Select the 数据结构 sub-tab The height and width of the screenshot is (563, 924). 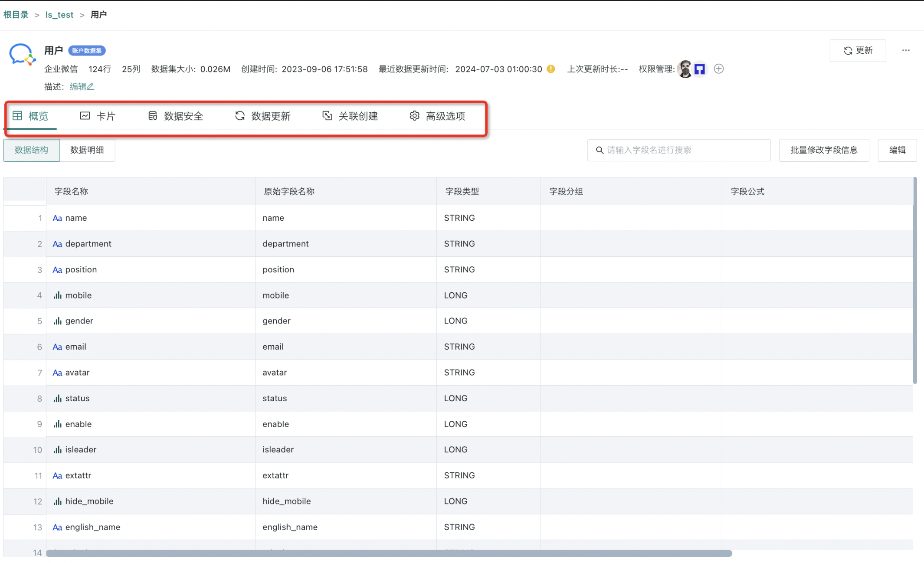coord(31,150)
